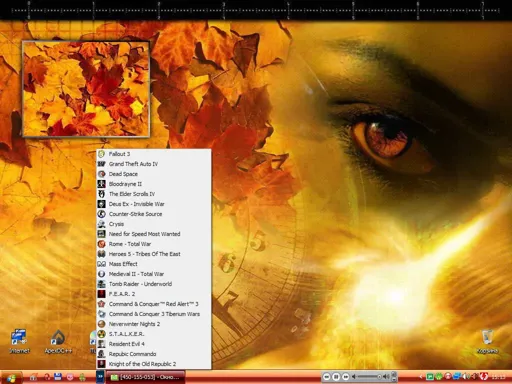Open the ApexDC++ desktop shortcut
The width and height of the screenshot is (512, 384).
58,341
